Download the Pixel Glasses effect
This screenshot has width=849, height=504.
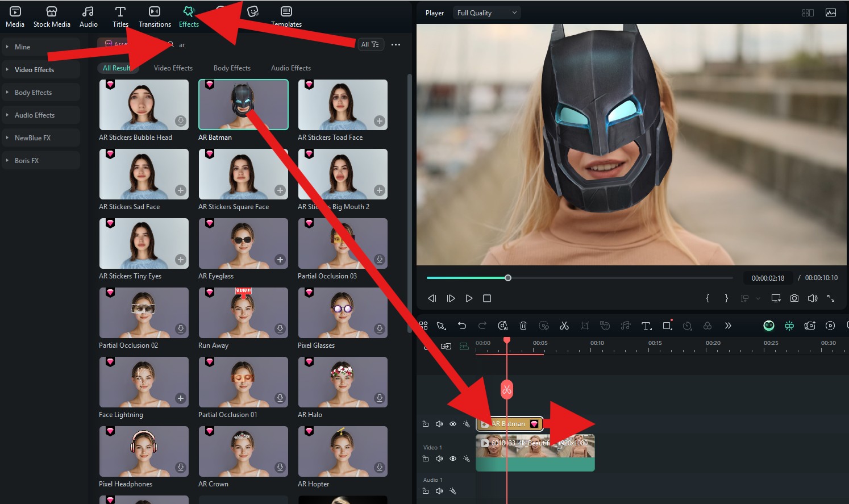tap(379, 329)
